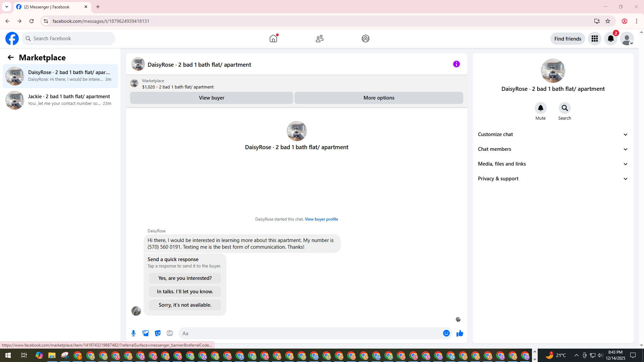Image resolution: width=644 pixels, height=362 pixels.
Task: Open the Facebook notifications bell
Action: click(x=610, y=39)
